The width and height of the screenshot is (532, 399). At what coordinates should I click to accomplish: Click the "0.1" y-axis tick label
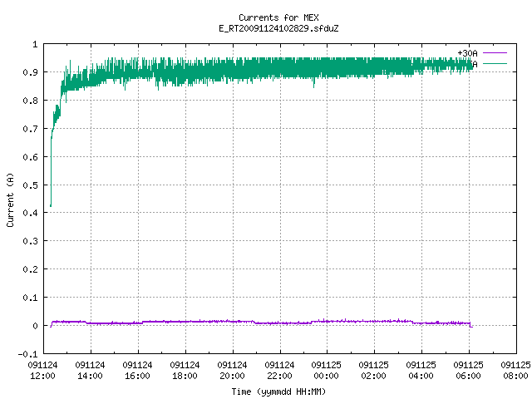pos(30,298)
